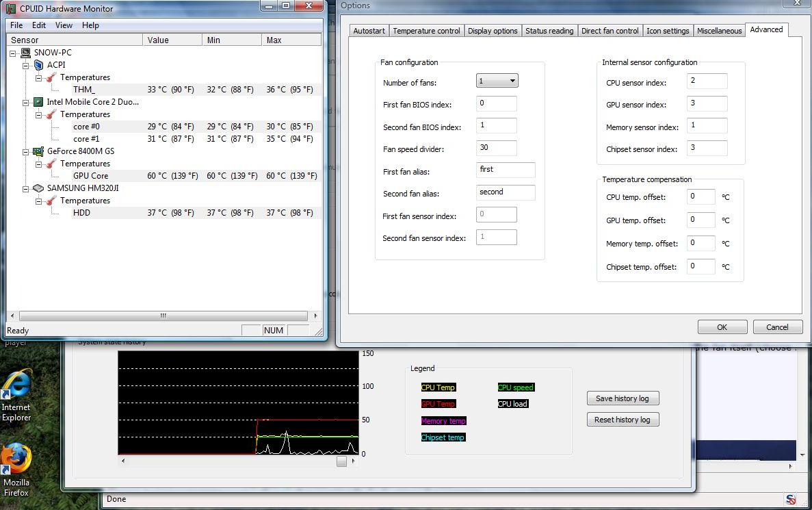Open the View menu in Hardware Monitor
Image resolution: width=812 pixels, height=510 pixels.
tap(64, 25)
